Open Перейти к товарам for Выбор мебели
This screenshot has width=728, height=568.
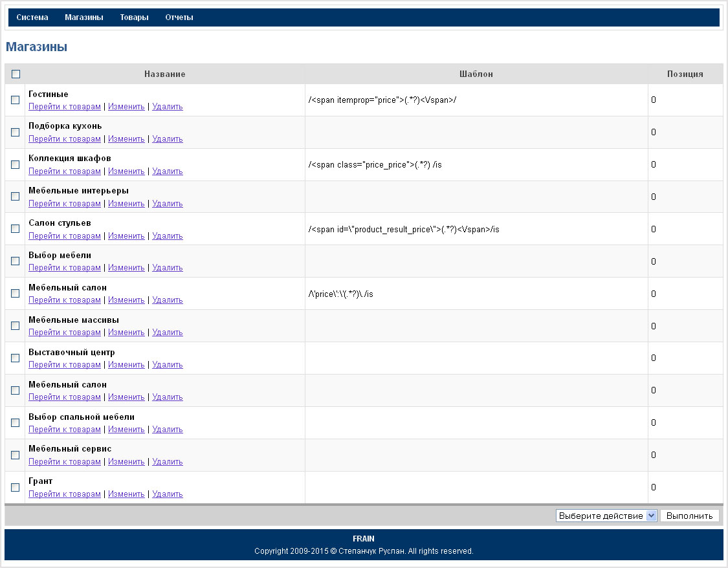coord(65,268)
